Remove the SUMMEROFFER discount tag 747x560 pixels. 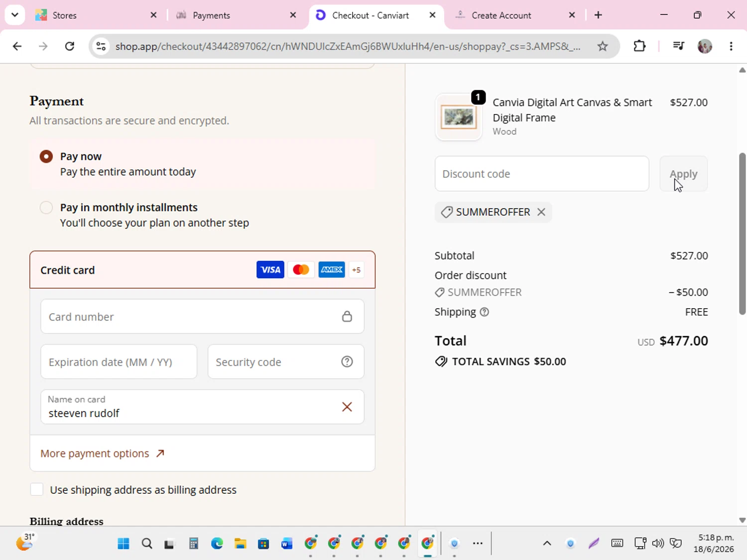(541, 212)
